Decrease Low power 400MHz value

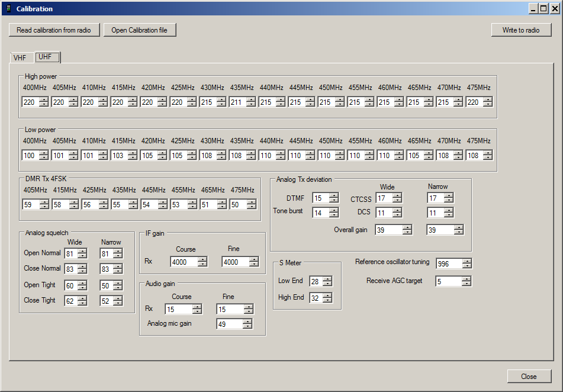pos(43,158)
